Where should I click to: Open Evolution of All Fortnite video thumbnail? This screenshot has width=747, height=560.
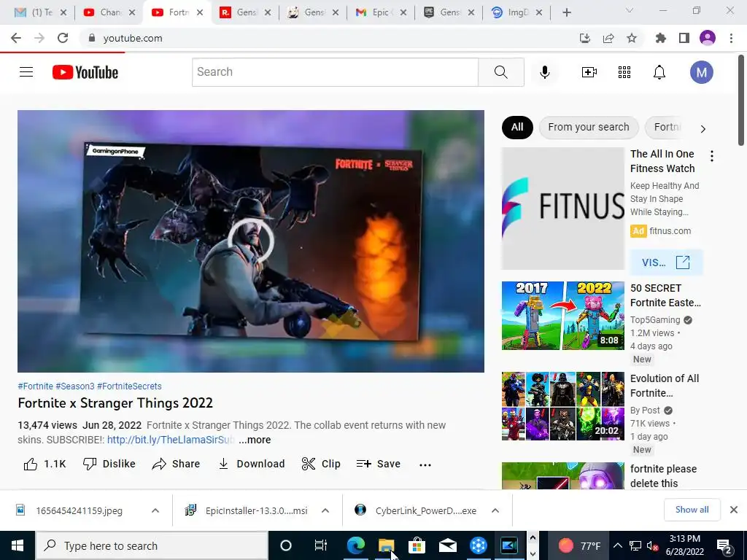point(562,405)
